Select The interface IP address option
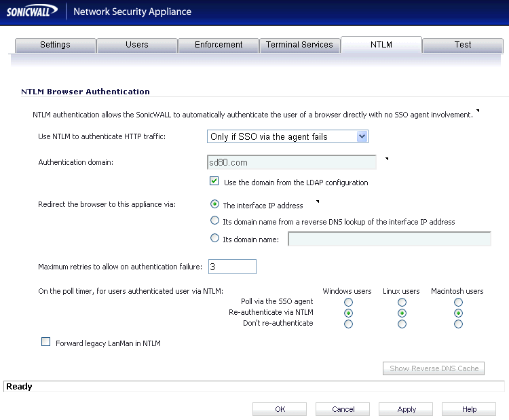This screenshot has height=420, width=509. [x=215, y=204]
